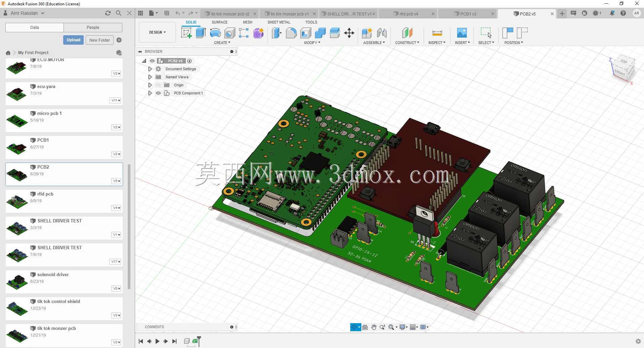Select the Create Sketch tool

(186, 33)
